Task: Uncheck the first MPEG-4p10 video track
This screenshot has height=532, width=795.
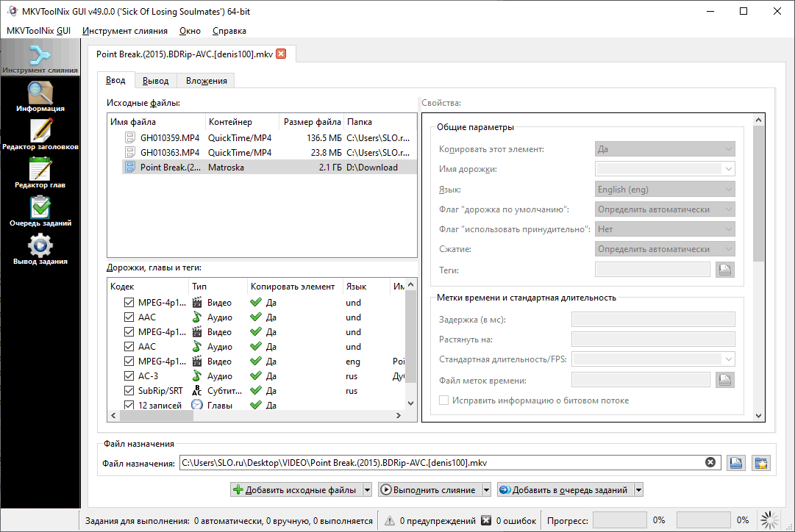Action: [x=129, y=303]
